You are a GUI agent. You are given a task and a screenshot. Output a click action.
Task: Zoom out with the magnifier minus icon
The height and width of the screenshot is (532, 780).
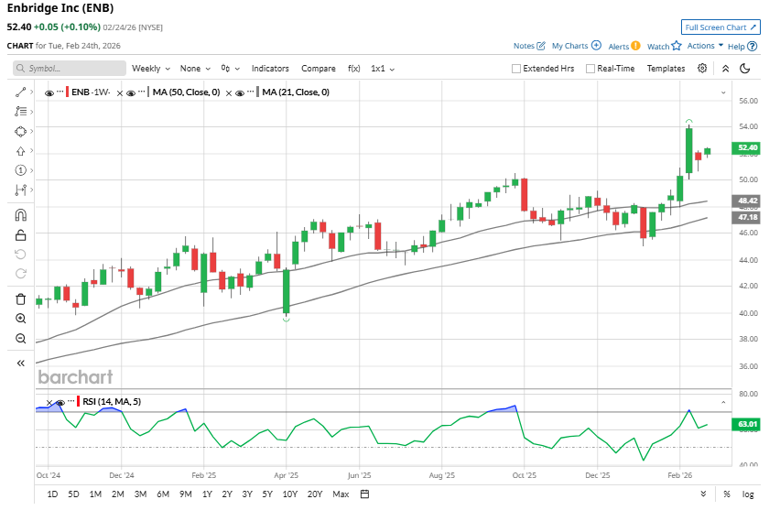(20, 339)
